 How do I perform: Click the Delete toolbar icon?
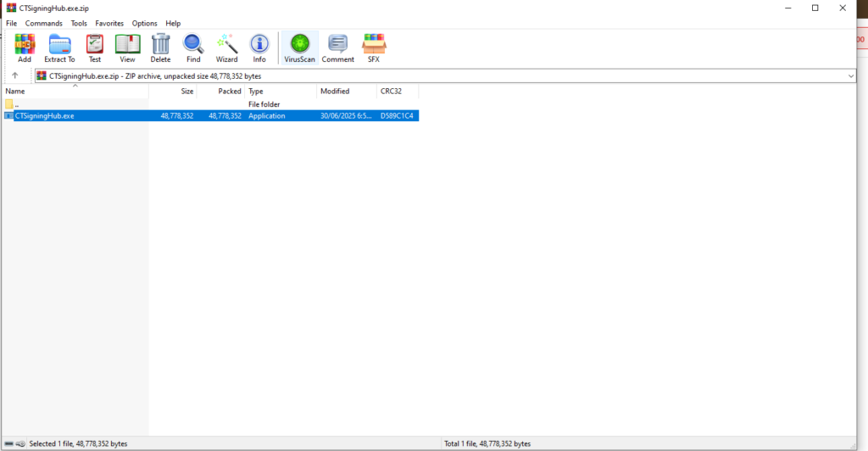160,48
